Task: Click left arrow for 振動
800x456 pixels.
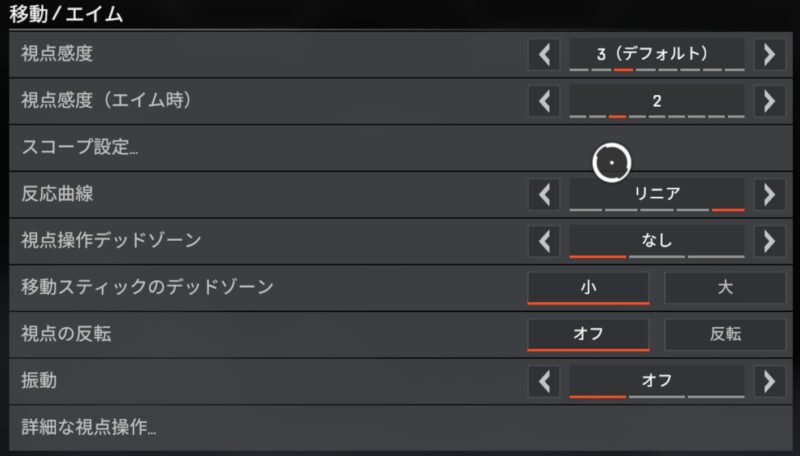Action: [x=543, y=381]
